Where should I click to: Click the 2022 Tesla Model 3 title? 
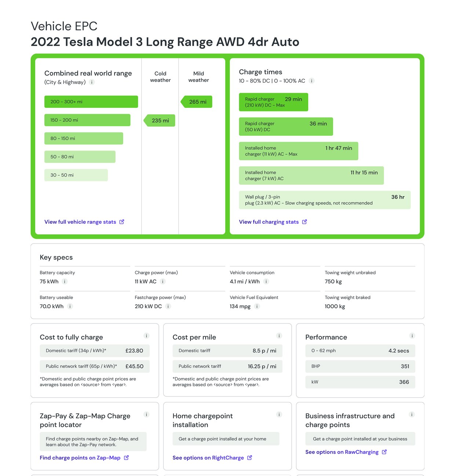point(165,42)
